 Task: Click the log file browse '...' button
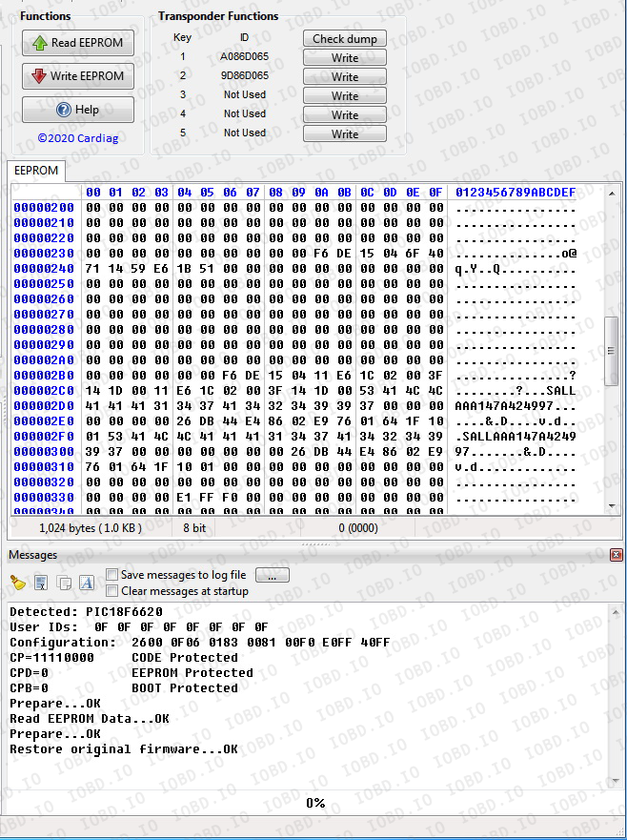[273, 575]
